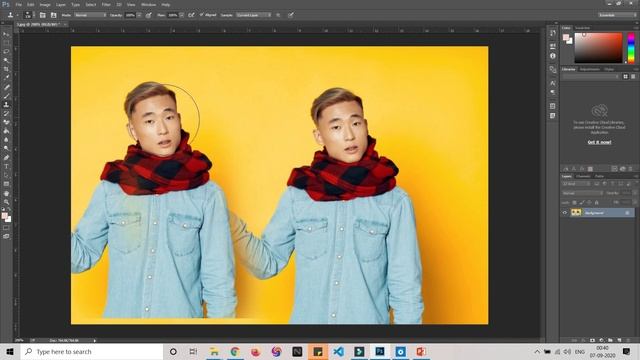Open the Mode dropdown in options bar

(90, 15)
